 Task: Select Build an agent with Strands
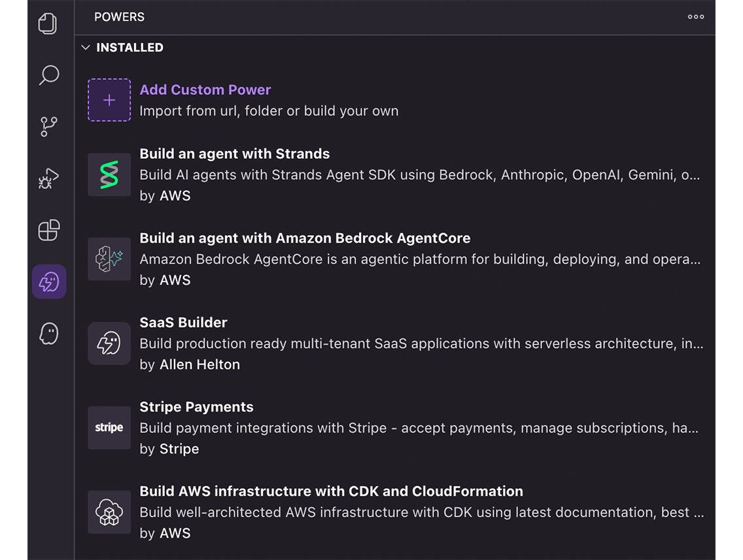tap(235, 154)
